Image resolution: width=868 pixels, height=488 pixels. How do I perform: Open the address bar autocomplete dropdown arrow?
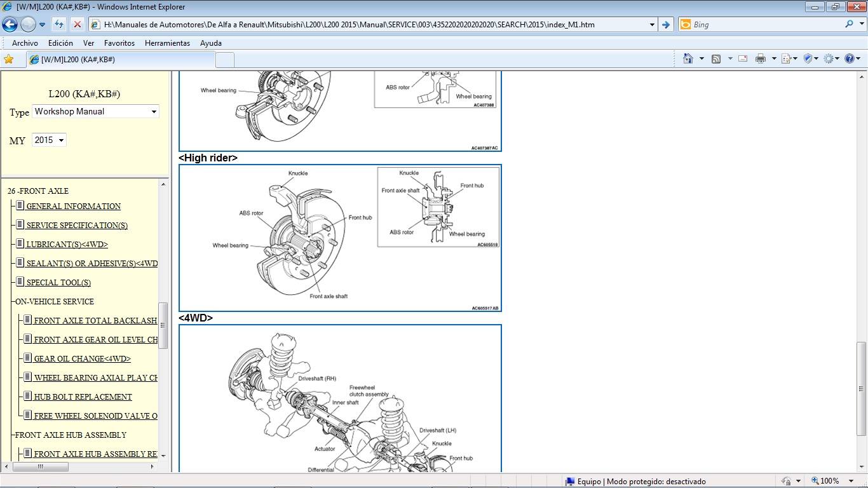652,25
